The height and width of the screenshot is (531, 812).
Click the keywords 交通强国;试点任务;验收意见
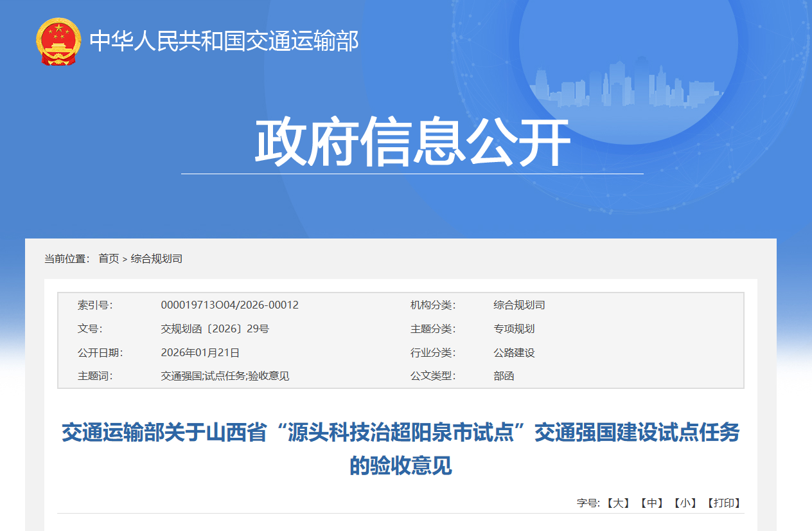pyautogui.click(x=225, y=376)
